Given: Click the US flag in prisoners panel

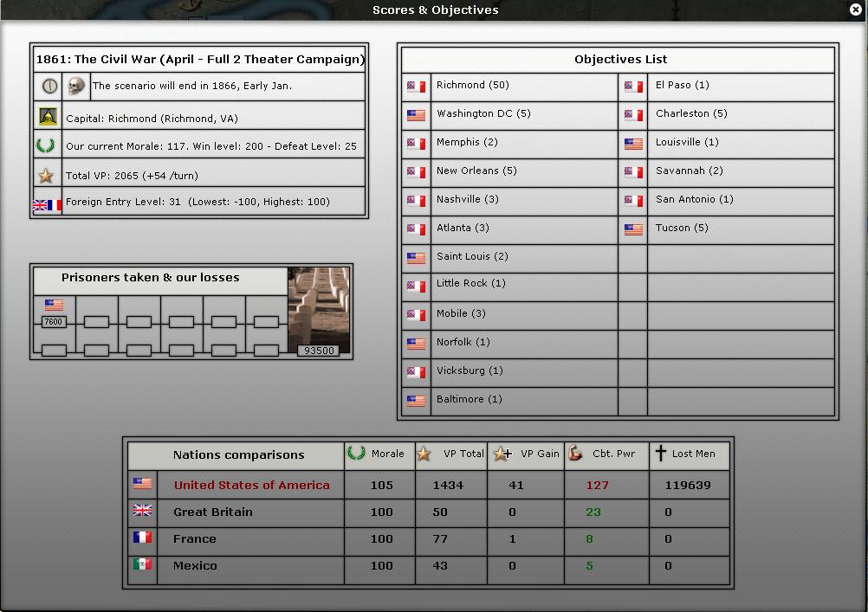Looking at the screenshot, I should [54, 306].
